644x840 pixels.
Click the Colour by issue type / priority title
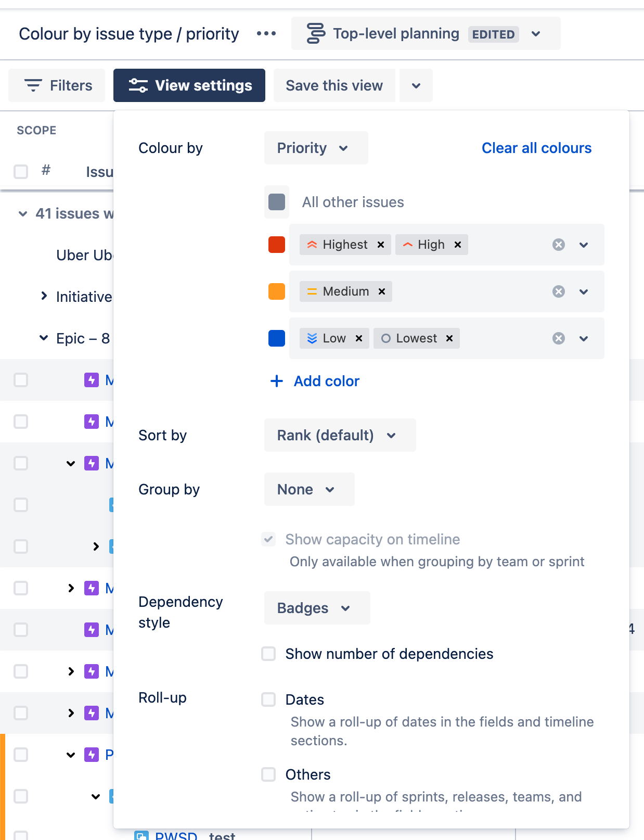tap(129, 34)
